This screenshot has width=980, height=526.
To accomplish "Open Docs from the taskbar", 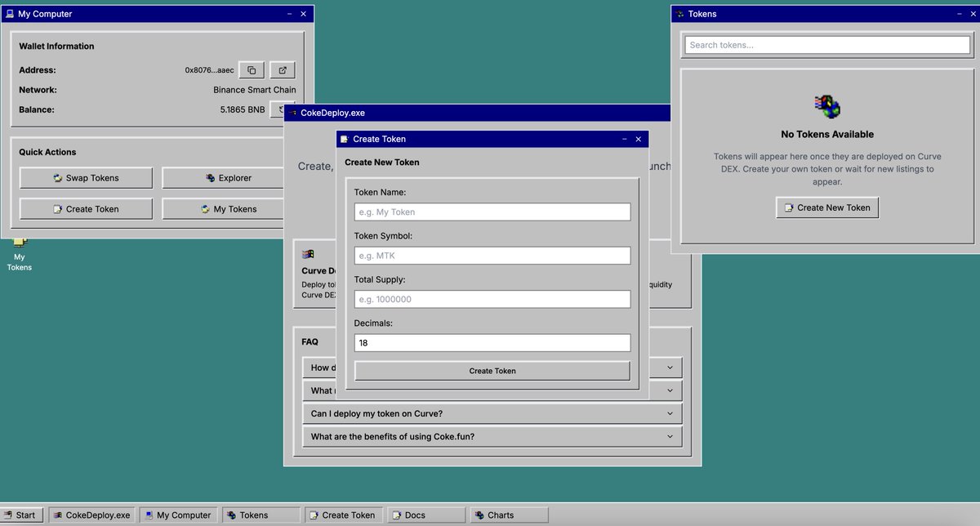I will pyautogui.click(x=426, y=515).
